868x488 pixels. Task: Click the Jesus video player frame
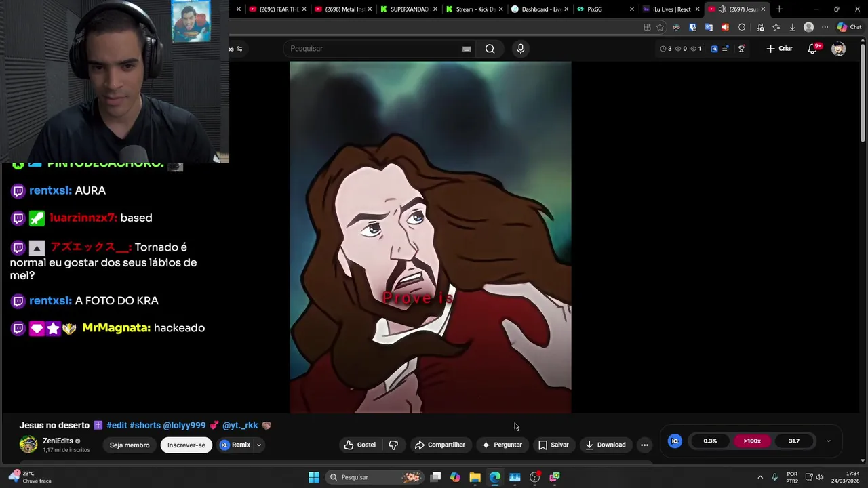coord(430,237)
